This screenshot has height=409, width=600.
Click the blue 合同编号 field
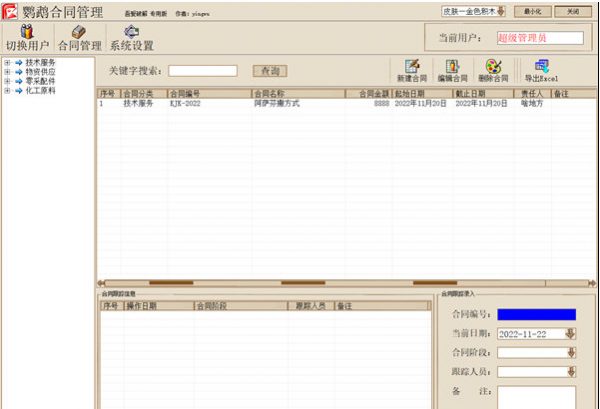click(536, 314)
